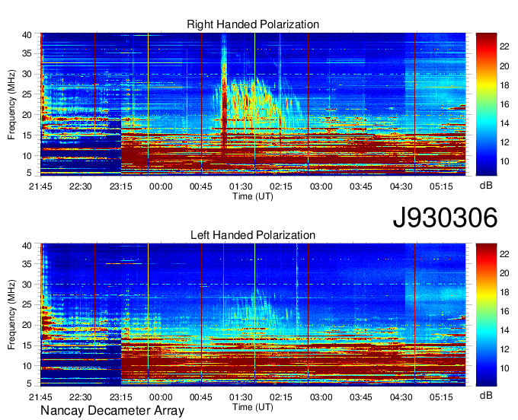Click the 02:15 time tick under Right Handed plot
This screenshot has height=420, width=518.
point(281,186)
